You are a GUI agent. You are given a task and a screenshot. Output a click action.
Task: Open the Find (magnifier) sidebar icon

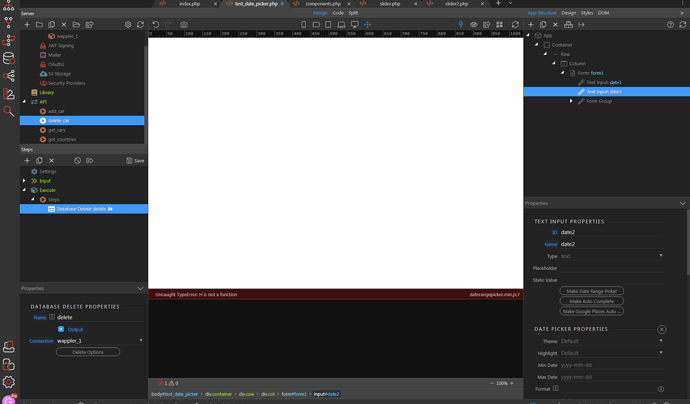[8, 111]
